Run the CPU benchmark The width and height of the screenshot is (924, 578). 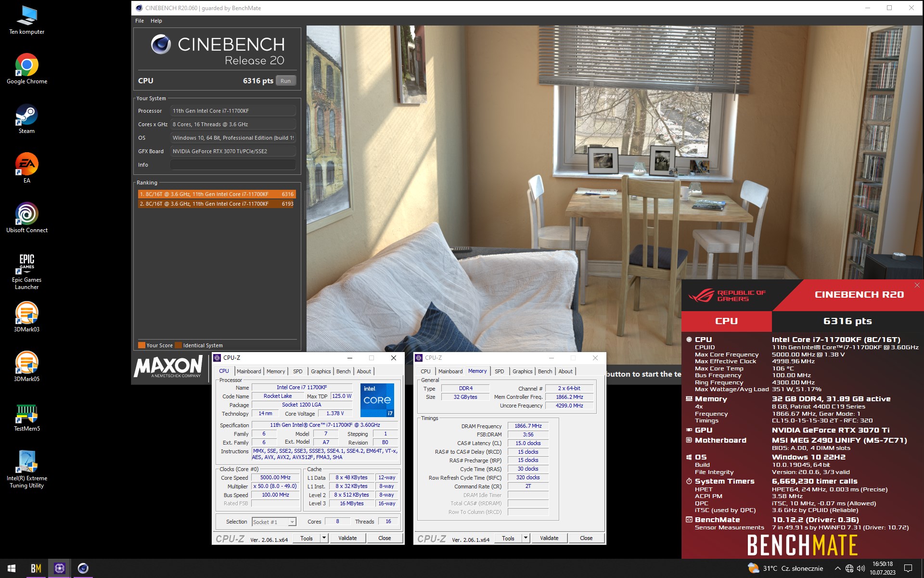point(285,81)
